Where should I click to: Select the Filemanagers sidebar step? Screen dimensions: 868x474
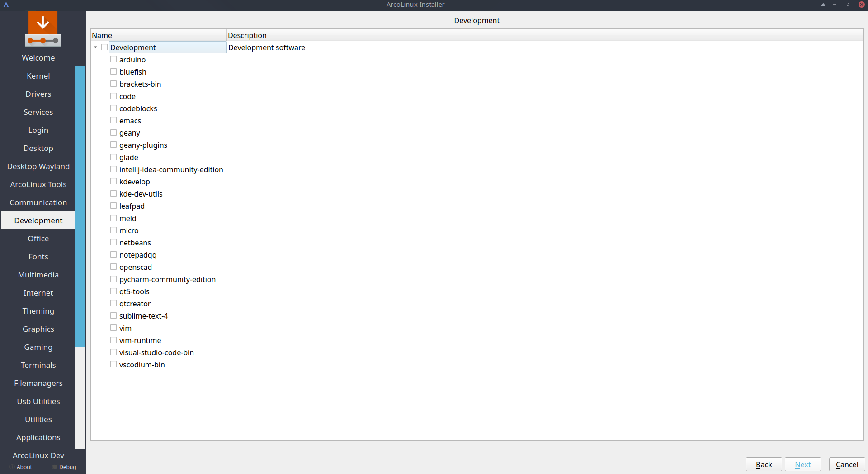[x=38, y=383]
